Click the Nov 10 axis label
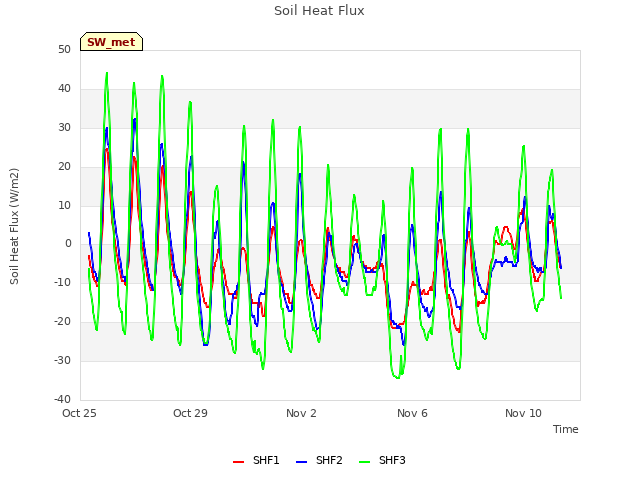 click(x=523, y=413)
